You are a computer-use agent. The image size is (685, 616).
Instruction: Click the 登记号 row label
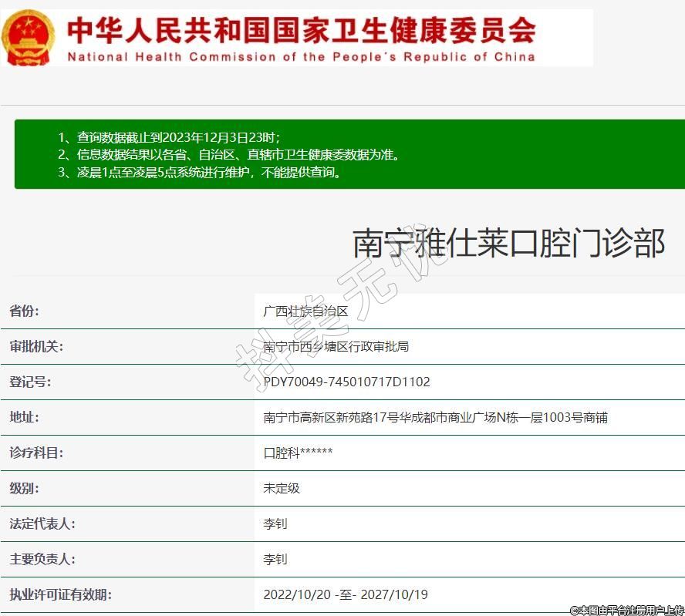(x=30, y=382)
